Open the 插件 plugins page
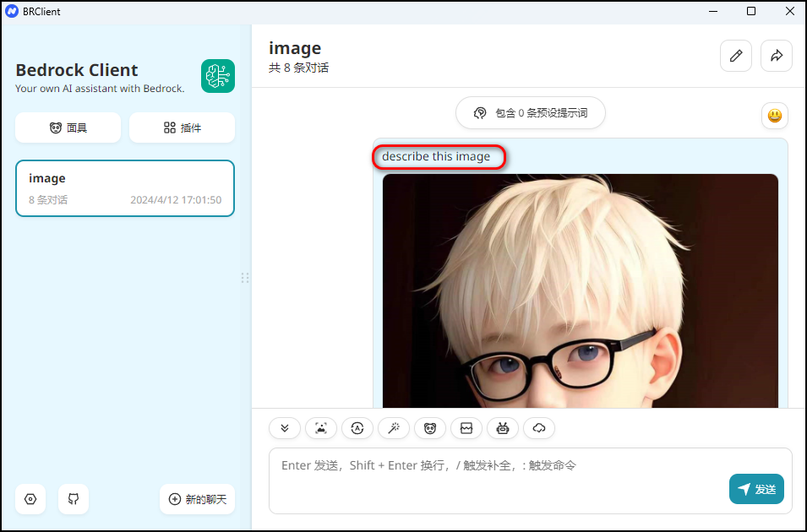807x532 pixels. point(183,128)
